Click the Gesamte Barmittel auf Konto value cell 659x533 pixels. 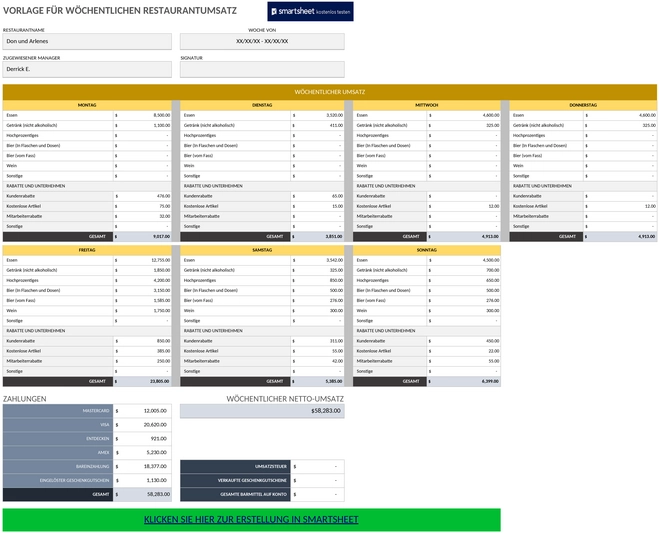pyautogui.click(x=317, y=494)
